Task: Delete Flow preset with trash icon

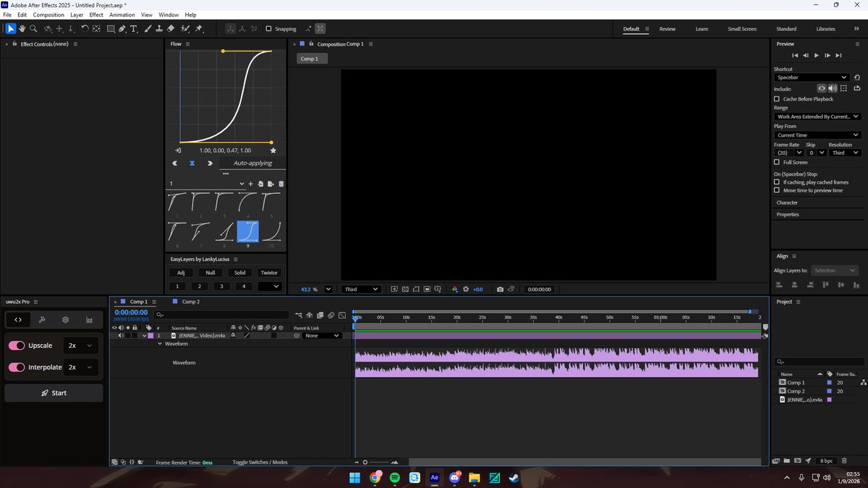Action: 281,184
